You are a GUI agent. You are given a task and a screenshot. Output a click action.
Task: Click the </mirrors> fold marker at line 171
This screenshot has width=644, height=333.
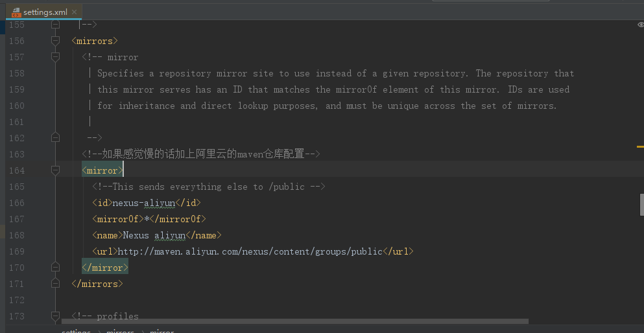point(55,283)
